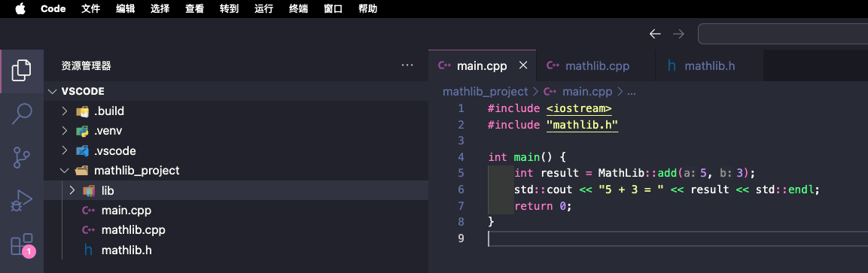868x273 pixels.
Task: Switch to the mathlib.h editor tab
Action: [x=710, y=65]
